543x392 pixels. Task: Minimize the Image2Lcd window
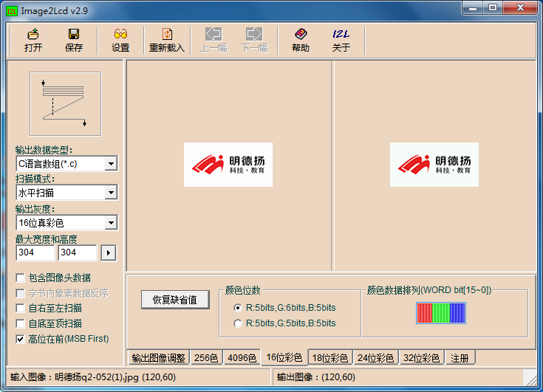click(x=473, y=8)
